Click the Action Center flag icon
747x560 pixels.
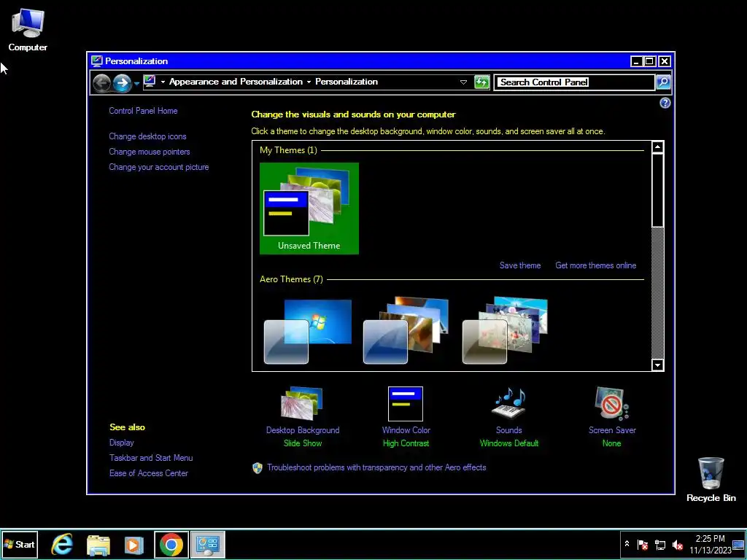click(x=642, y=544)
